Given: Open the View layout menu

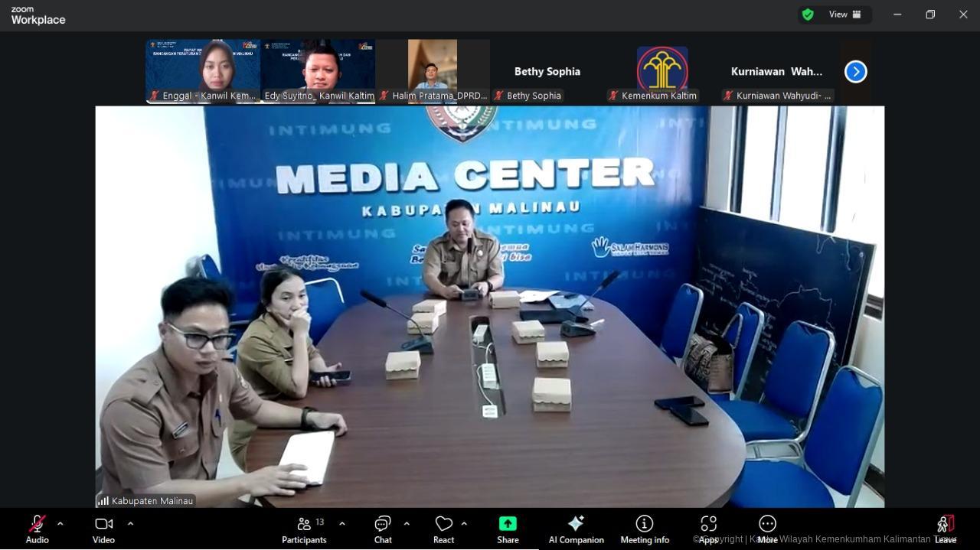Looking at the screenshot, I should (x=845, y=15).
